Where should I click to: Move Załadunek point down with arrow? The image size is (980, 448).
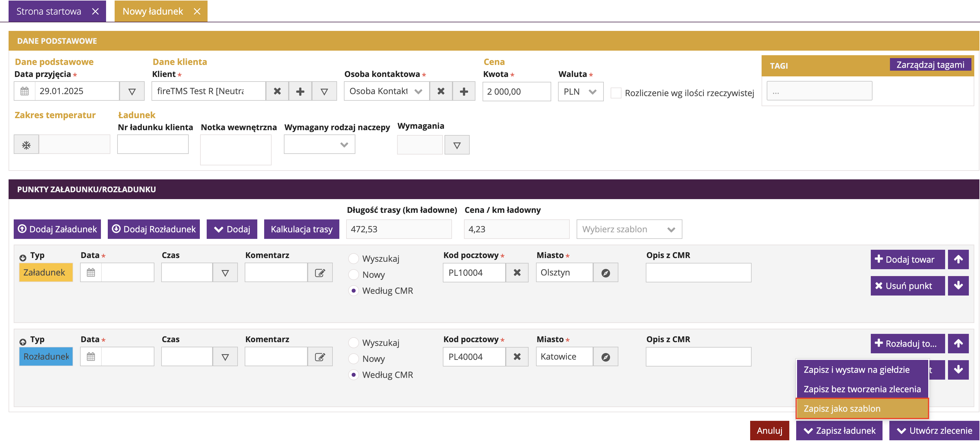(x=958, y=286)
